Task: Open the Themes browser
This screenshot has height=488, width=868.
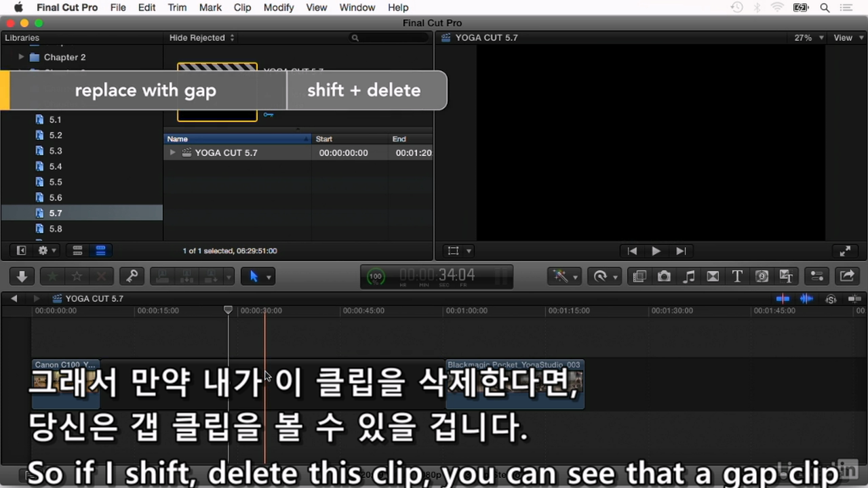Action: [x=786, y=276]
